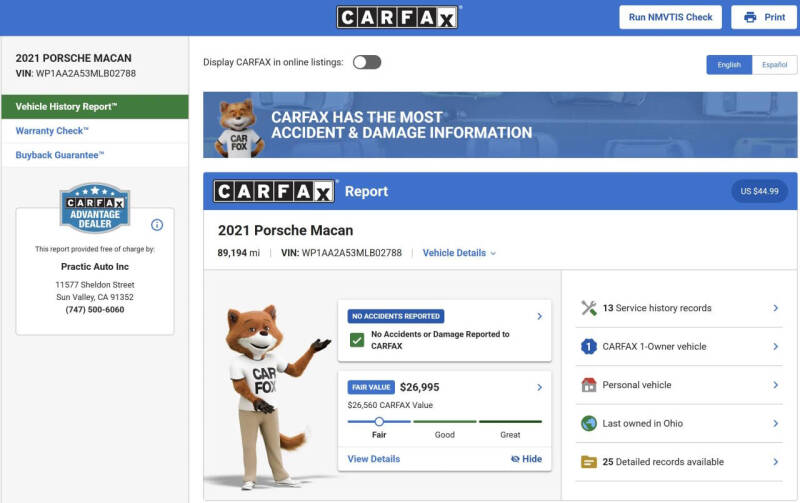Click the $26,995 price value

coord(419,387)
